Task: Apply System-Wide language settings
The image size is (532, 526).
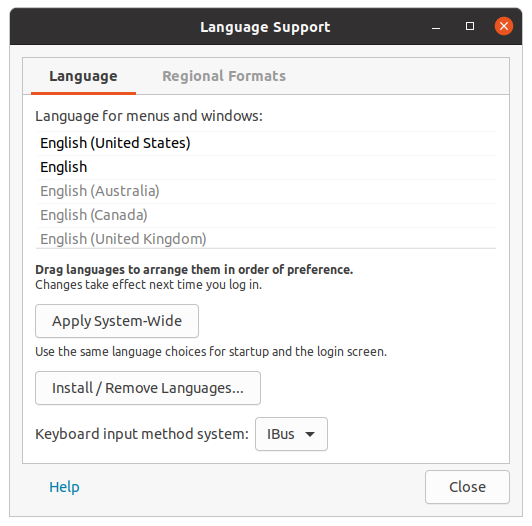Action: (117, 321)
